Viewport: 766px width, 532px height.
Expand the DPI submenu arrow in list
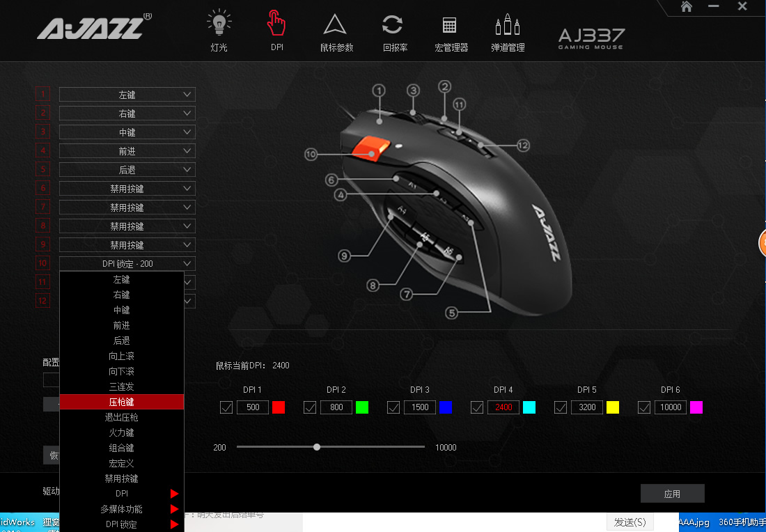click(174, 494)
